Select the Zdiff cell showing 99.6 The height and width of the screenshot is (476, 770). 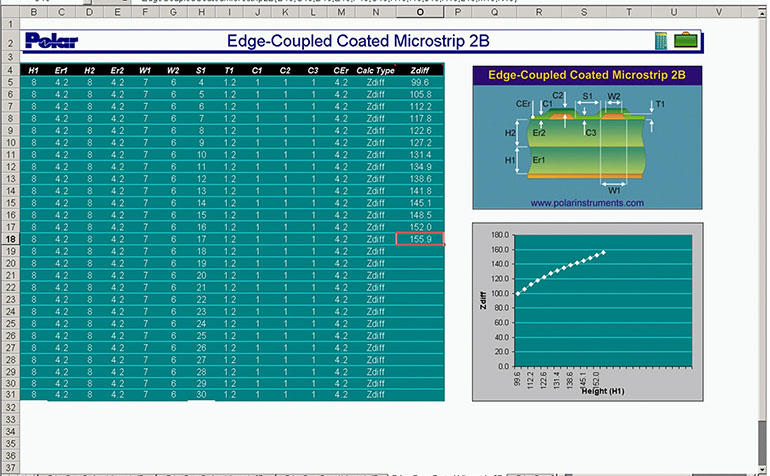pyautogui.click(x=420, y=83)
